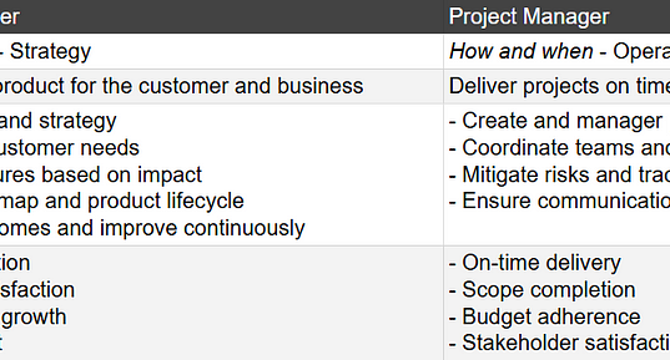This screenshot has height=360, width=670.
Task: Select 'Ensure communication' line
Action: pyautogui.click(x=559, y=201)
